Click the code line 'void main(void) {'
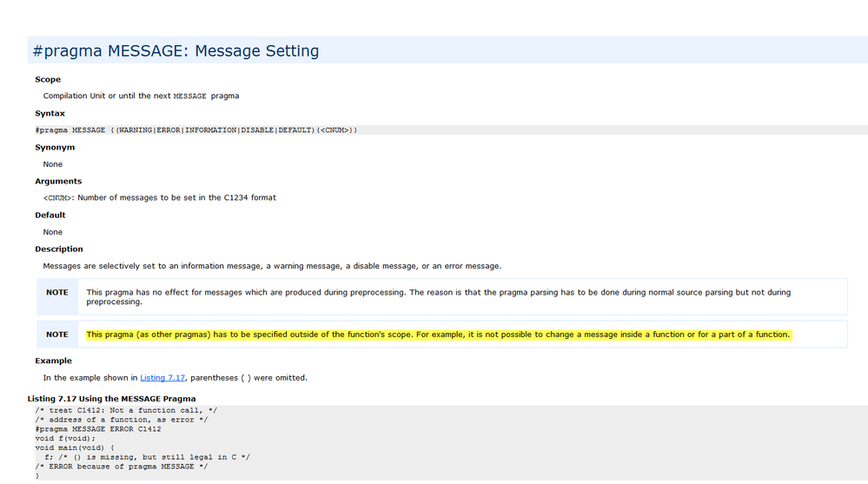 tap(75, 448)
